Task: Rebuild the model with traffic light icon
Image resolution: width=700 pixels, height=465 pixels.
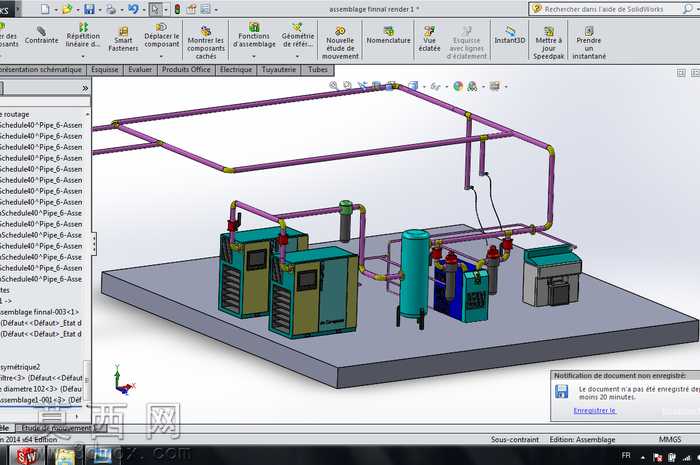Action: (177, 8)
